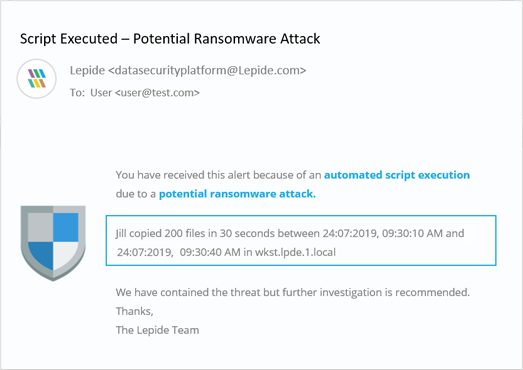Click the 'You have received this alert' text
Viewport: 523px width, 370px height.
pos(218,175)
